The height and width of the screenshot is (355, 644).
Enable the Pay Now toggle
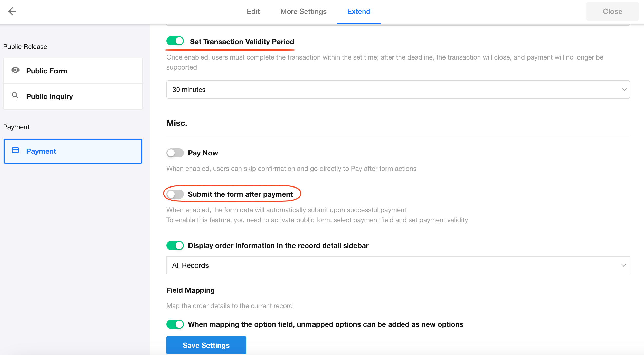(175, 153)
